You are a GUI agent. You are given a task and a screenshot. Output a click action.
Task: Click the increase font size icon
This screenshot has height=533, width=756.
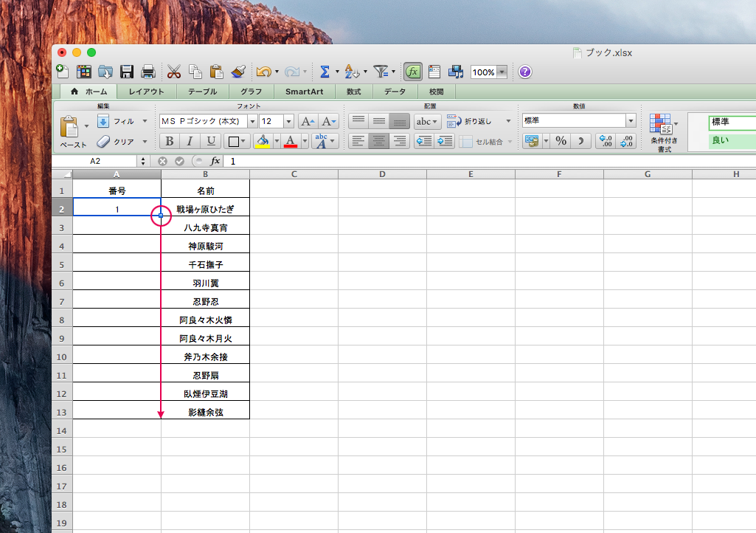point(307,121)
